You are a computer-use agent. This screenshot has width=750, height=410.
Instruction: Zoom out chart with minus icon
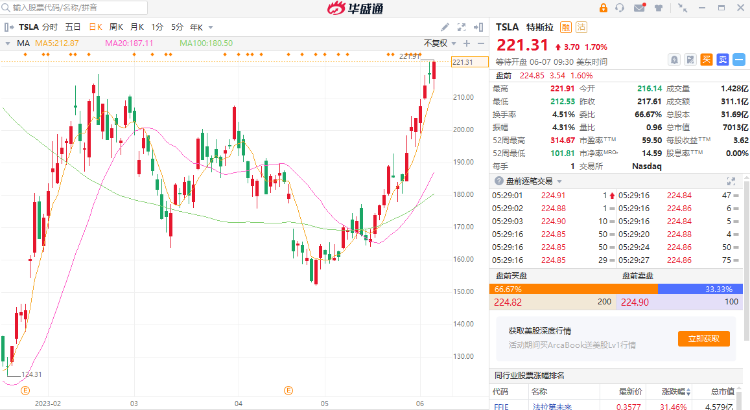[x=481, y=44]
